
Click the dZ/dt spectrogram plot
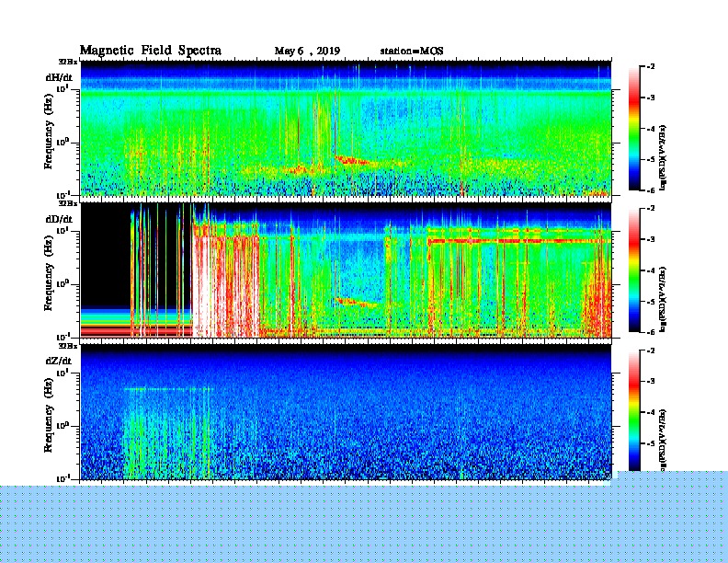(x=346, y=412)
